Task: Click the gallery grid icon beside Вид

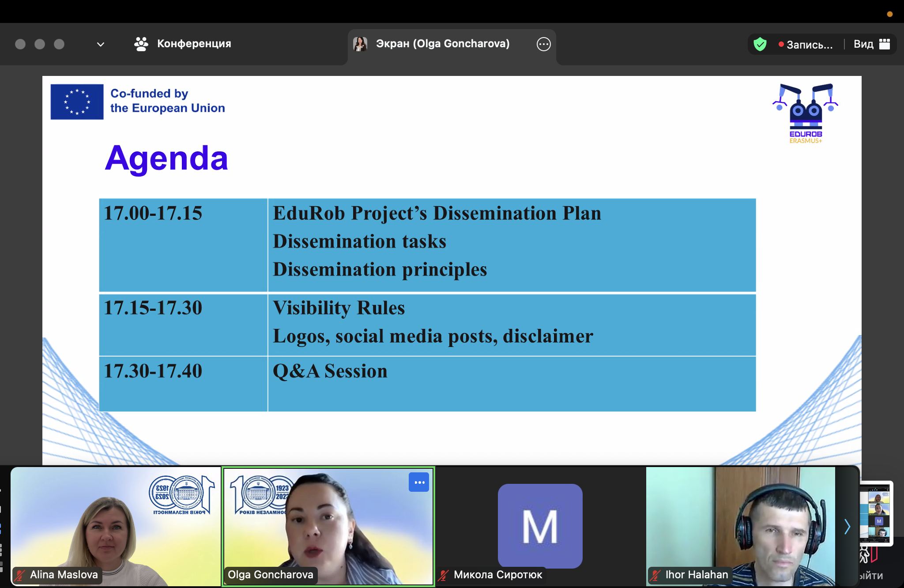Action: click(x=884, y=44)
